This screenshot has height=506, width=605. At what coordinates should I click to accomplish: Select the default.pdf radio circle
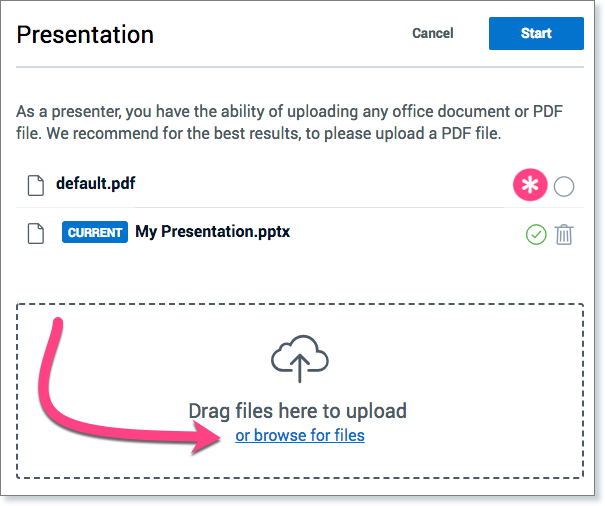(564, 186)
